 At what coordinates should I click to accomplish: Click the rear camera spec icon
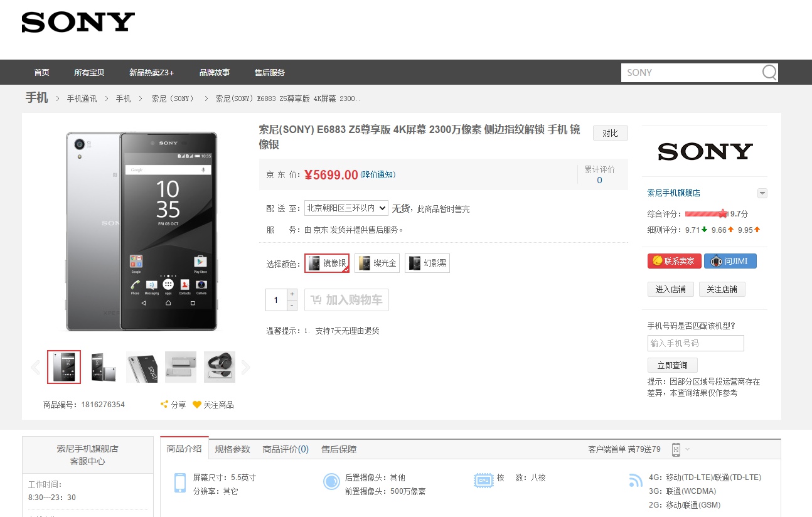331,481
